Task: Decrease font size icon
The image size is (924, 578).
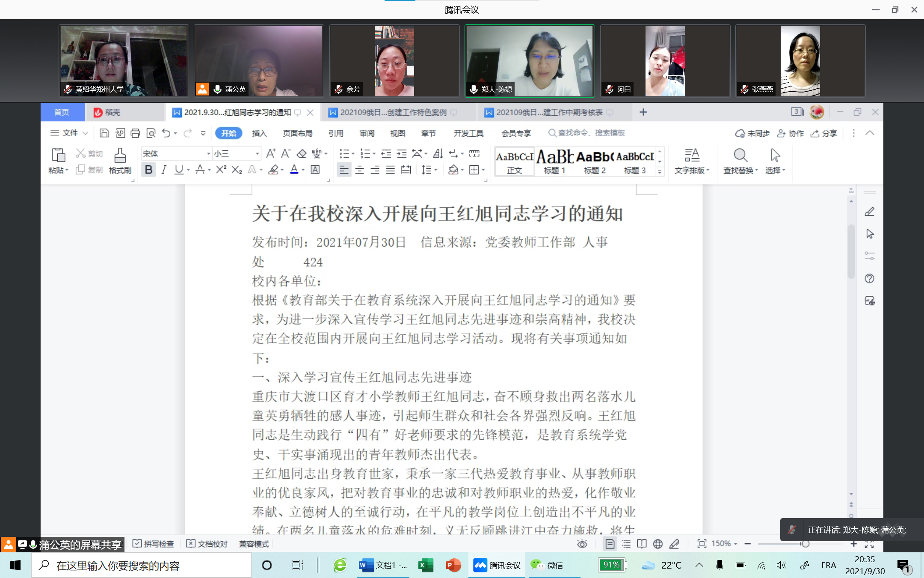Action: tap(286, 153)
